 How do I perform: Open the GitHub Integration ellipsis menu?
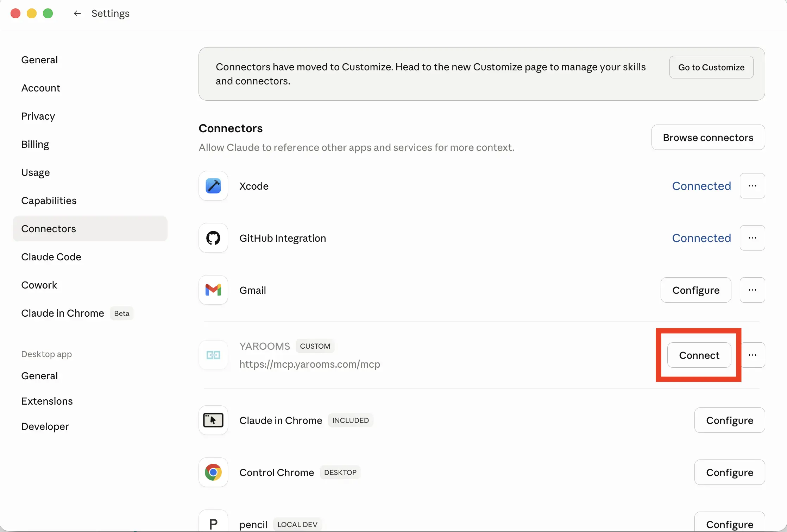coord(752,238)
